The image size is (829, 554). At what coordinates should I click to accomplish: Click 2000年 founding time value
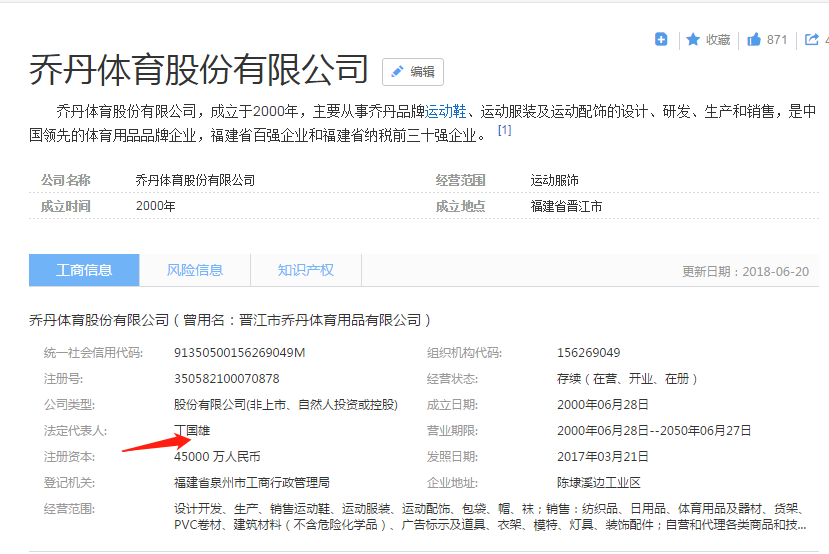tap(155, 206)
